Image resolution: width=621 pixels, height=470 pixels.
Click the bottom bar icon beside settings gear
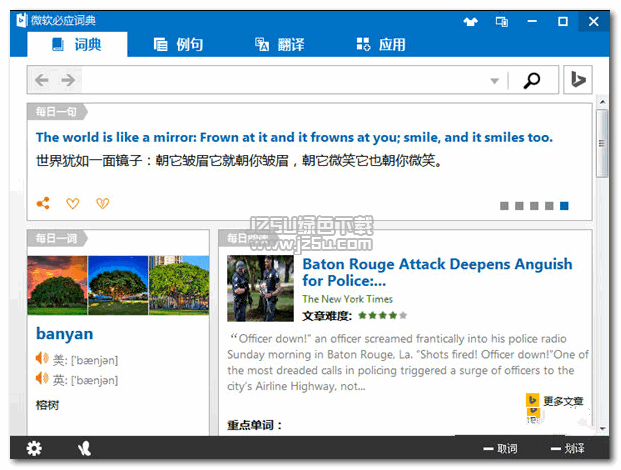click(84, 449)
